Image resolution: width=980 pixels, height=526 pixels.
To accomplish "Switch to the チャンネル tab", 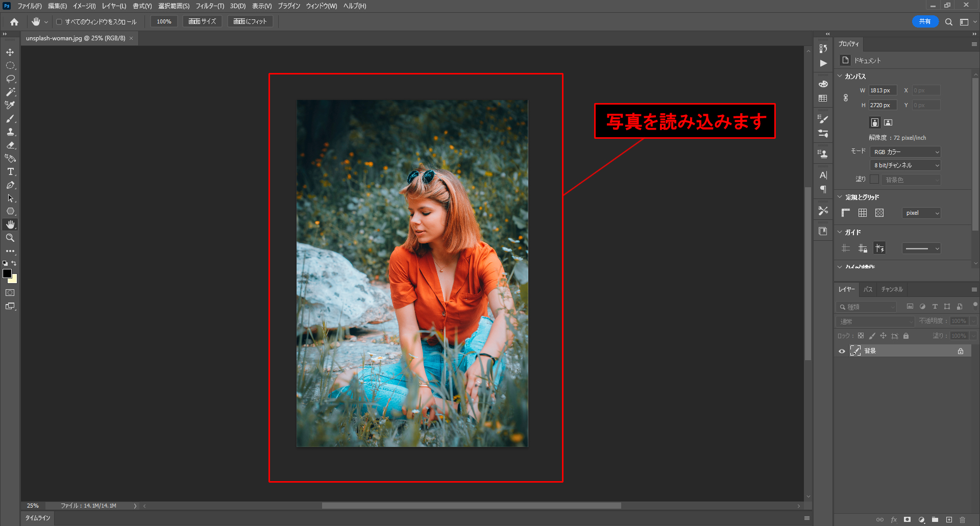I will point(892,289).
